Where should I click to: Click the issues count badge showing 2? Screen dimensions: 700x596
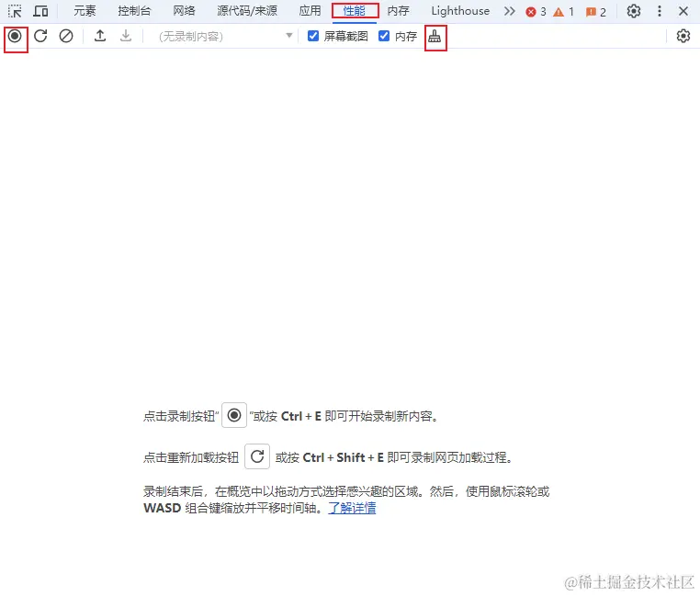[x=596, y=12]
